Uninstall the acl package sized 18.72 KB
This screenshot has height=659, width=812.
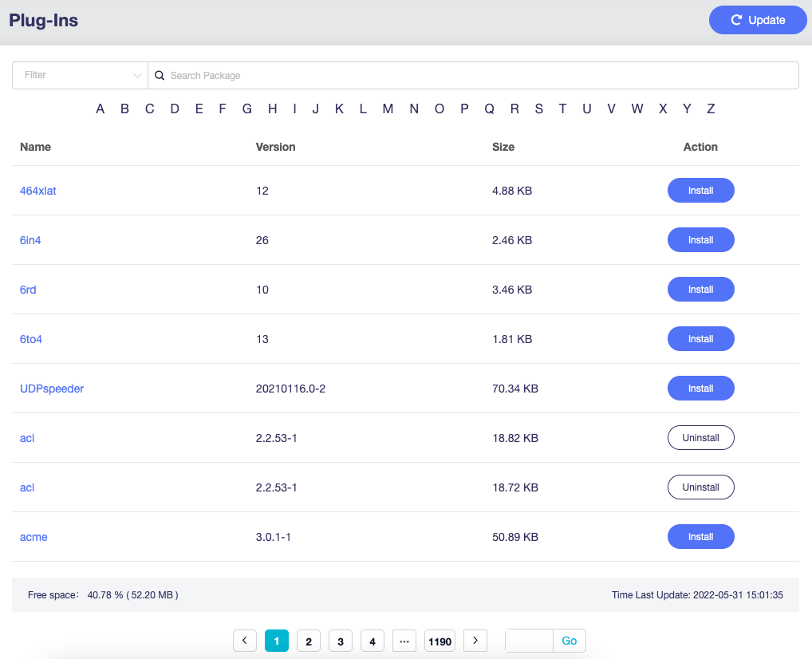coord(700,487)
